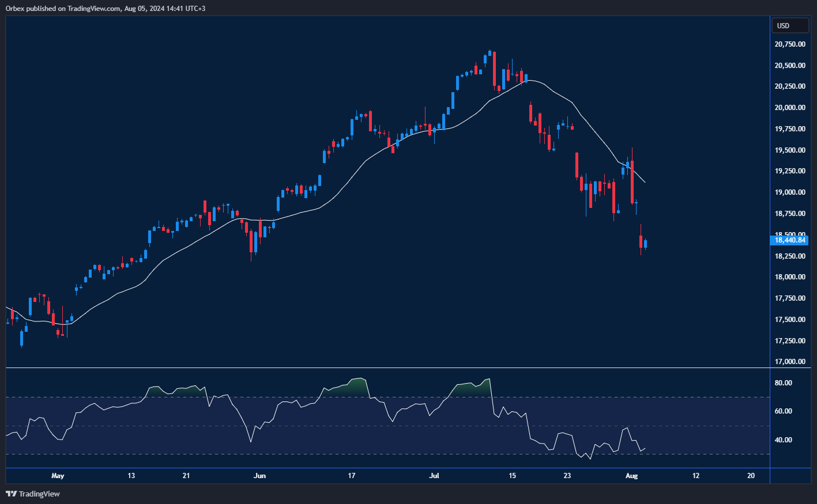Select the Jul label on the time axis
The height and width of the screenshot is (504, 817).
click(434, 476)
